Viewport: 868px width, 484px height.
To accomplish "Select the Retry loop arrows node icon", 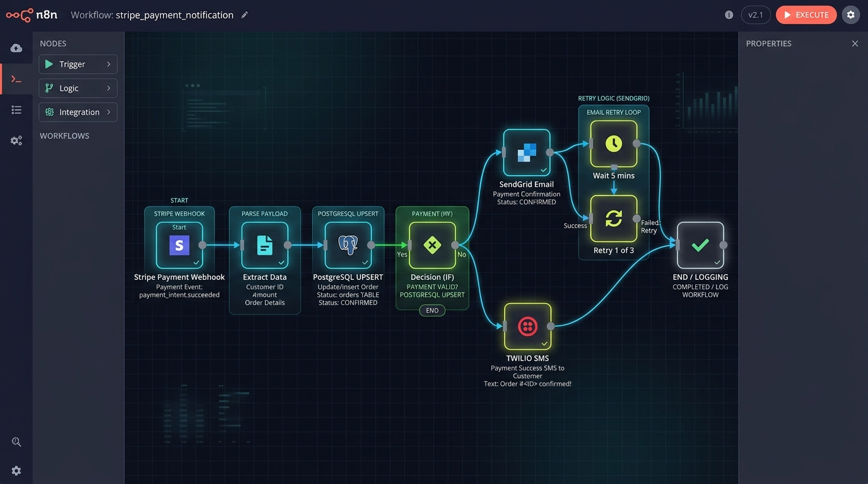I will point(614,219).
